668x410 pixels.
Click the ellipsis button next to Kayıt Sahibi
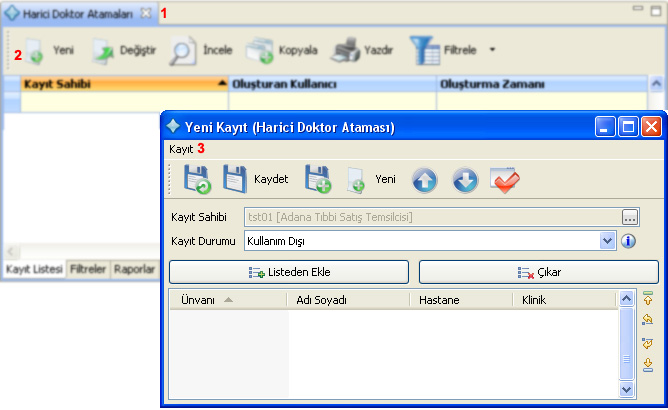(629, 217)
